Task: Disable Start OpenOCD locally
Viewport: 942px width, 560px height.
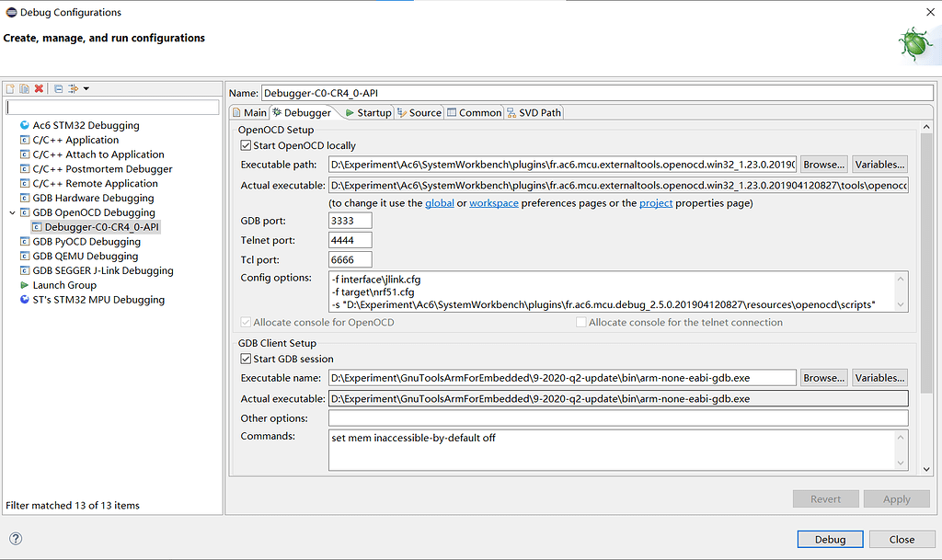Action: 245,144
